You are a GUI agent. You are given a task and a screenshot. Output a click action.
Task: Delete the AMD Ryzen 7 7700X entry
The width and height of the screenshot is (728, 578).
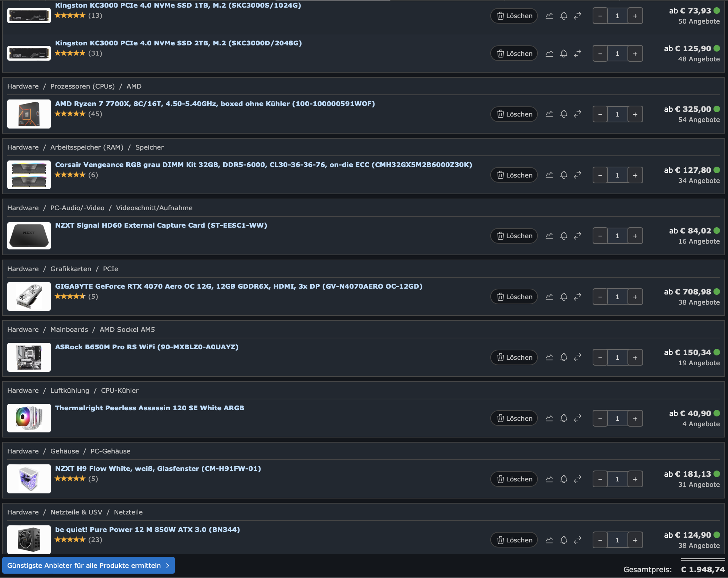[x=514, y=114]
